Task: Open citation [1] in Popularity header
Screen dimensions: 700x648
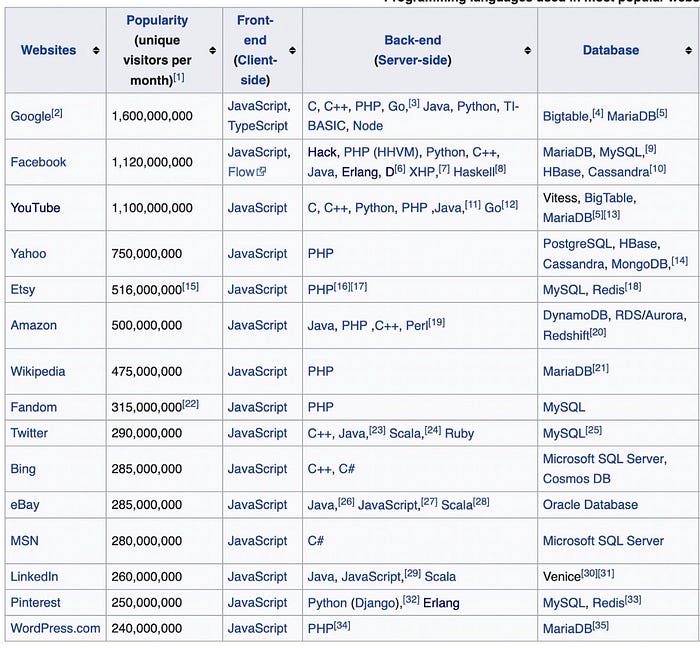Action: 179,77
